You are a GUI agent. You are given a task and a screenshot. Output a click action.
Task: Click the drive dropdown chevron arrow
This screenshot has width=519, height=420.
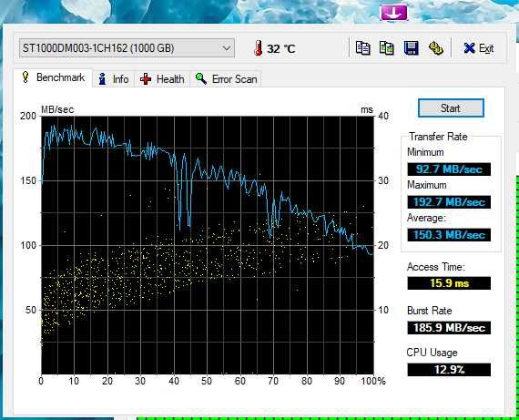(227, 48)
